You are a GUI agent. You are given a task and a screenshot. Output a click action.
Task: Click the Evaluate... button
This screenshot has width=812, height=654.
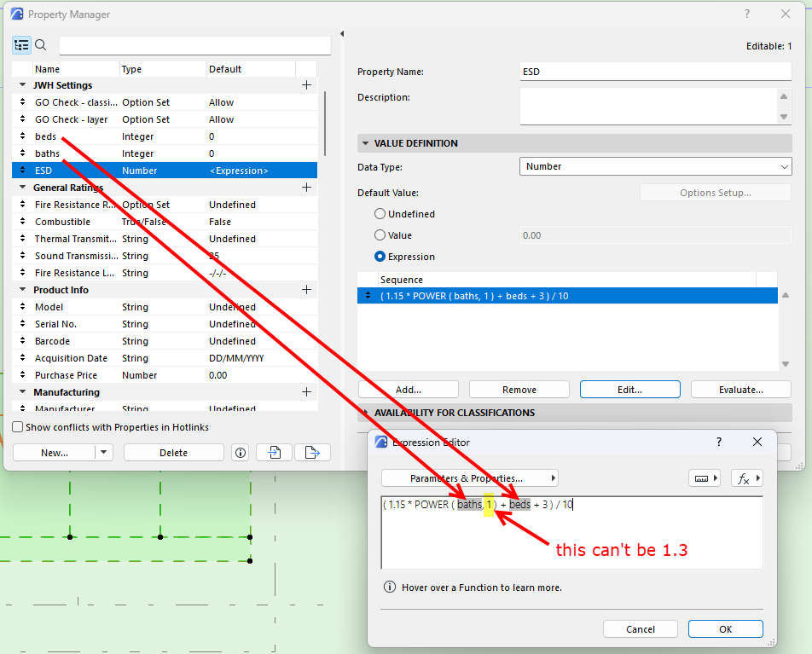coord(740,390)
